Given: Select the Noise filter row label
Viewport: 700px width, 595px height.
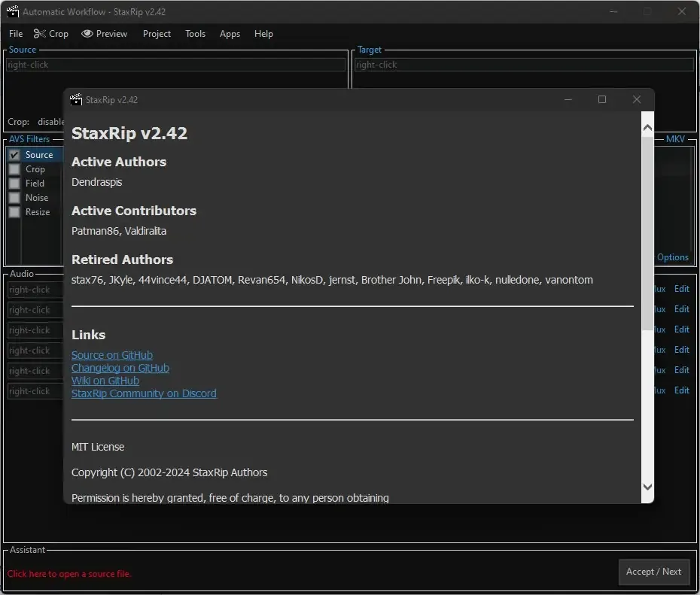Looking at the screenshot, I should pos(37,198).
